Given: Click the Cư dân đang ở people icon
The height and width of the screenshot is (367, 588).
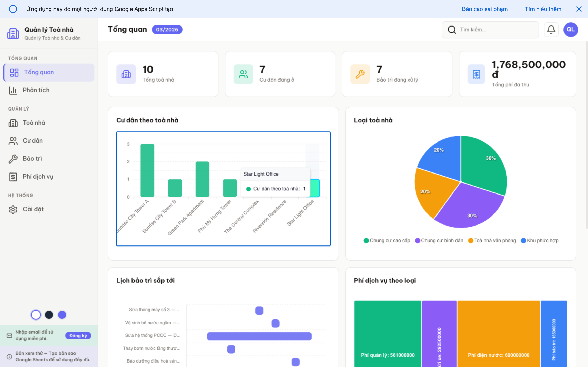Looking at the screenshot, I should (x=243, y=74).
